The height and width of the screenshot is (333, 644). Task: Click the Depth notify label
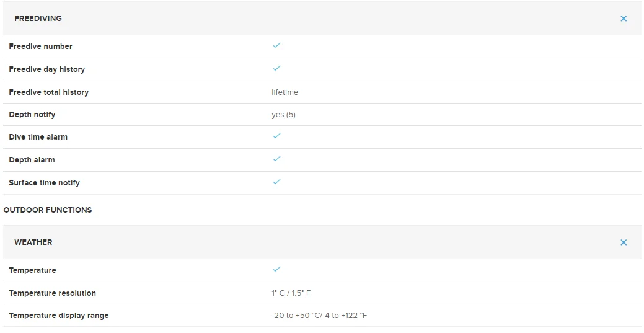point(32,115)
